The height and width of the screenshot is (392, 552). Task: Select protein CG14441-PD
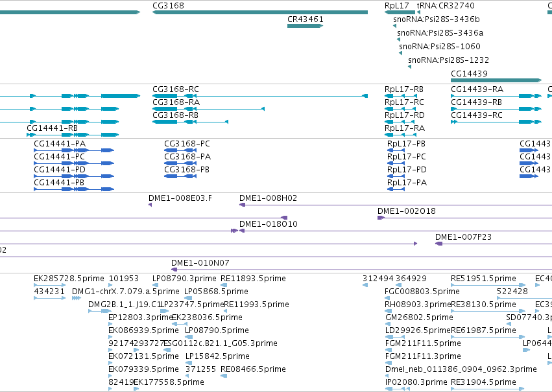pos(74,176)
